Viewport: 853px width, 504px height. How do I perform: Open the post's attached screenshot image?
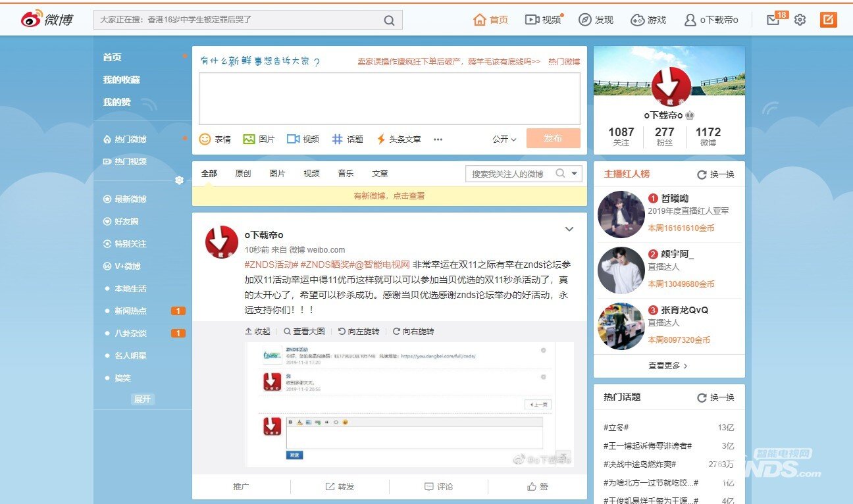coord(409,404)
